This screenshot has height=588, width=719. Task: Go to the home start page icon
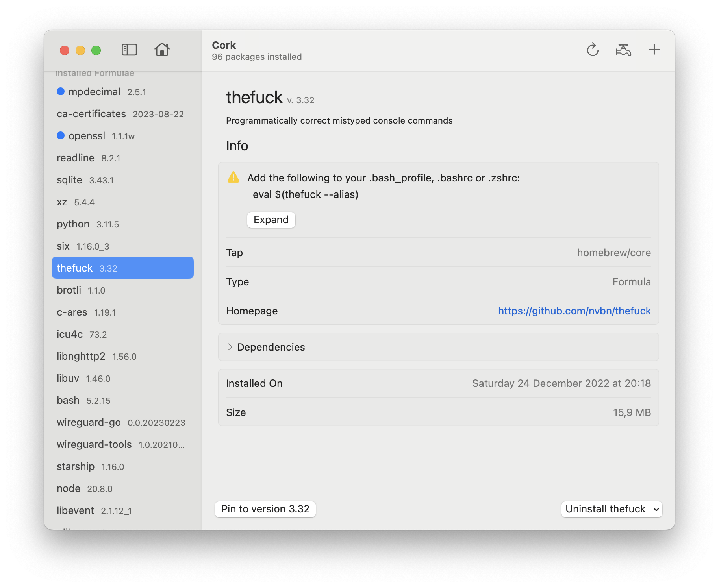tap(162, 50)
